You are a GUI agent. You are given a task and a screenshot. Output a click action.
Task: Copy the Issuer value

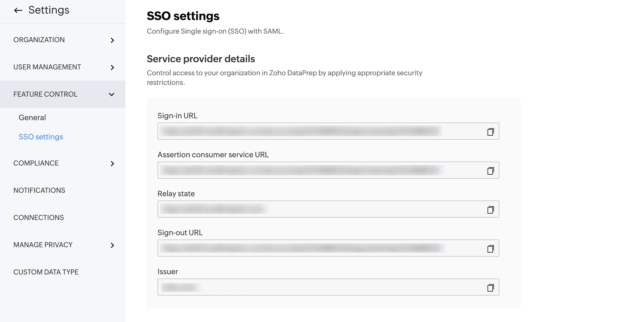click(490, 288)
